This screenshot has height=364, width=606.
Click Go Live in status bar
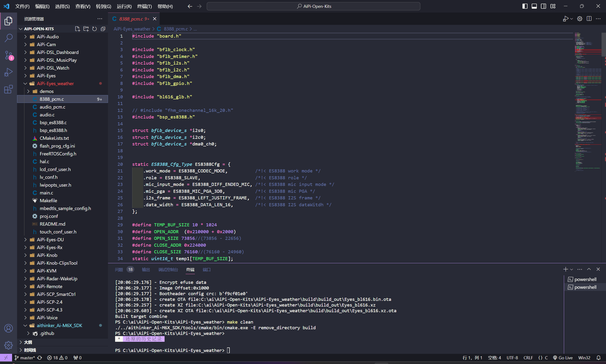tap(563, 358)
